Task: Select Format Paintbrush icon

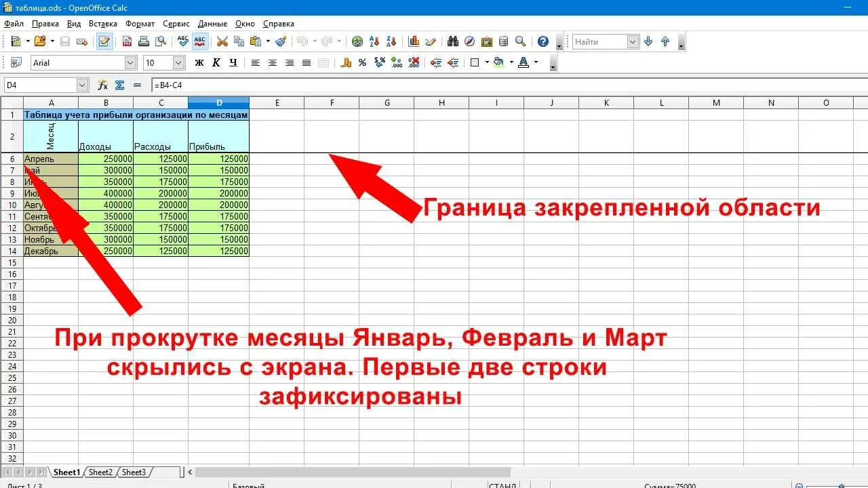Action: (x=281, y=41)
